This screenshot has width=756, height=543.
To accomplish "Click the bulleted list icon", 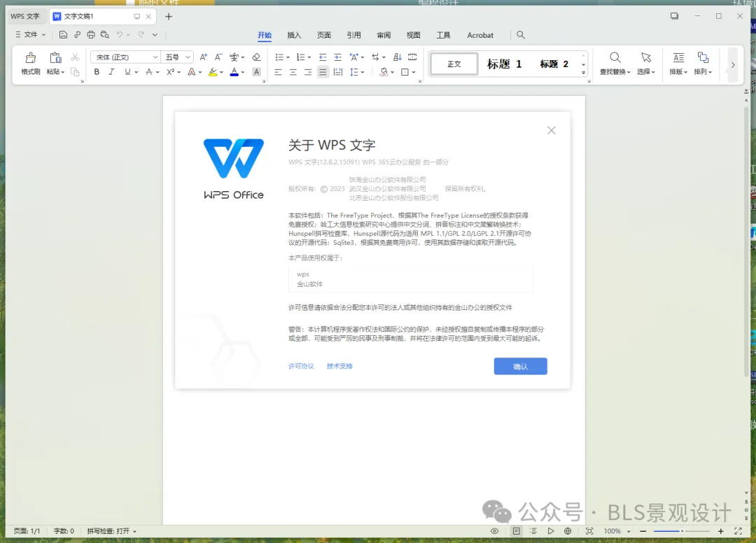I will click(279, 57).
